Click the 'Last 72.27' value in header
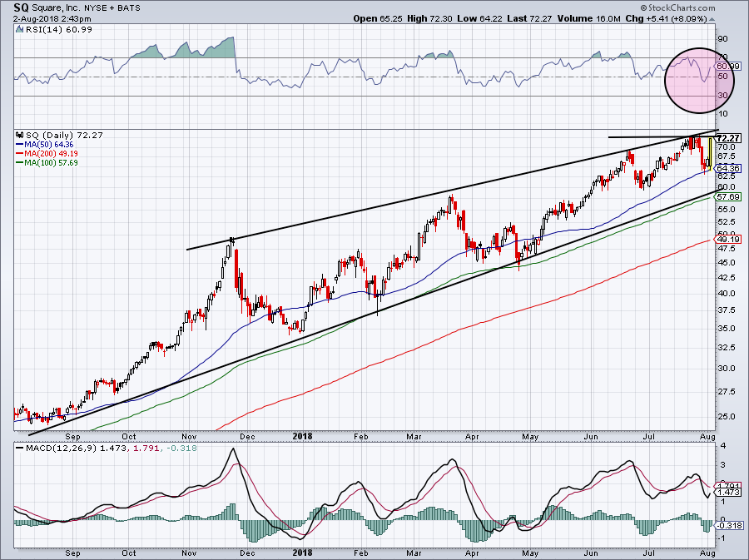The height and width of the screenshot is (560, 749). tap(529, 18)
